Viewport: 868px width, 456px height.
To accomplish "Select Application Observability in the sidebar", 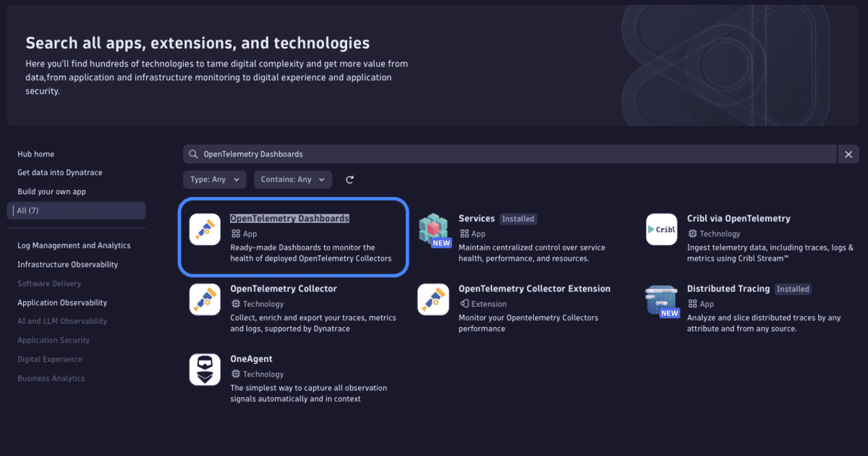I will coord(63,302).
